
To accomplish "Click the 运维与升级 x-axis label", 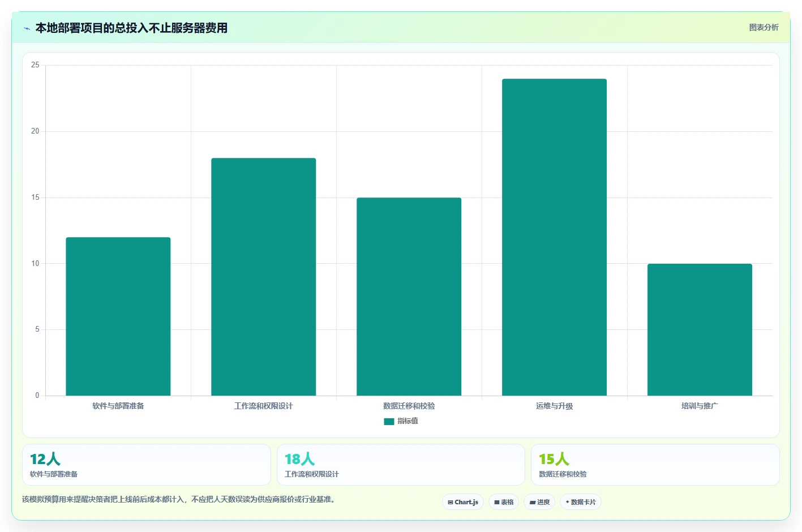I will [554, 406].
